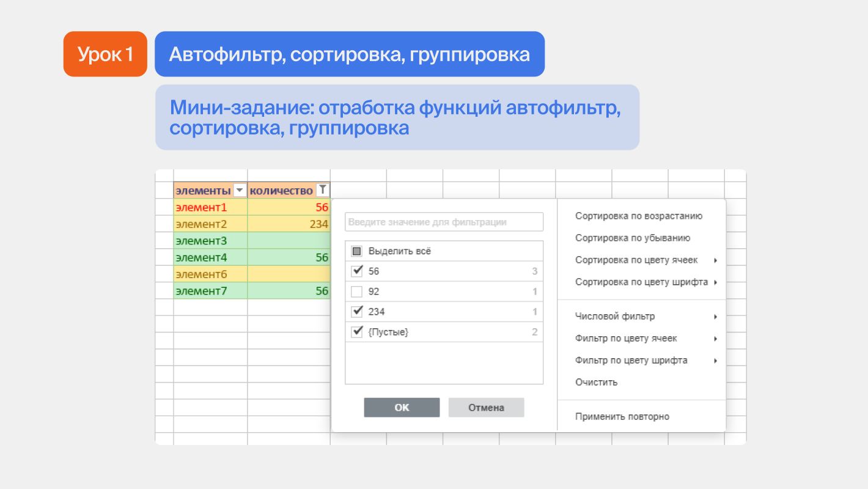Viewport: 868px width, 489px height.
Task: Choose Применить повторно
Action: [x=622, y=416]
